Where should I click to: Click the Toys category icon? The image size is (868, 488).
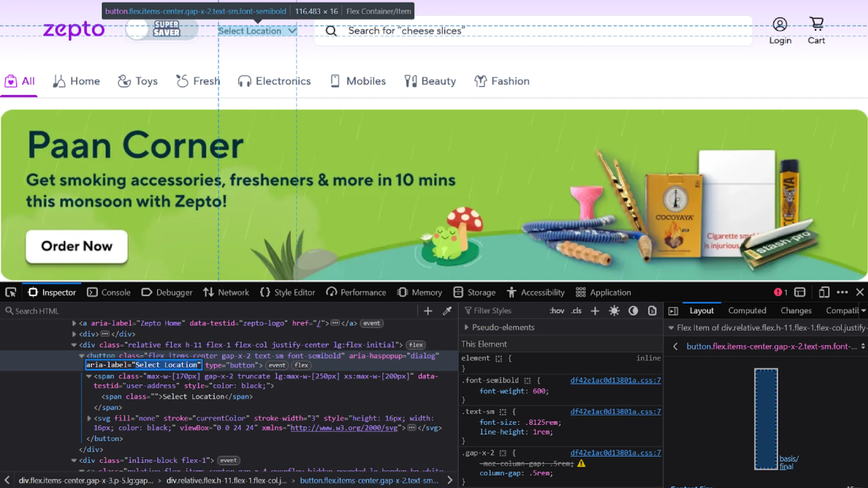click(x=124, y=81)
